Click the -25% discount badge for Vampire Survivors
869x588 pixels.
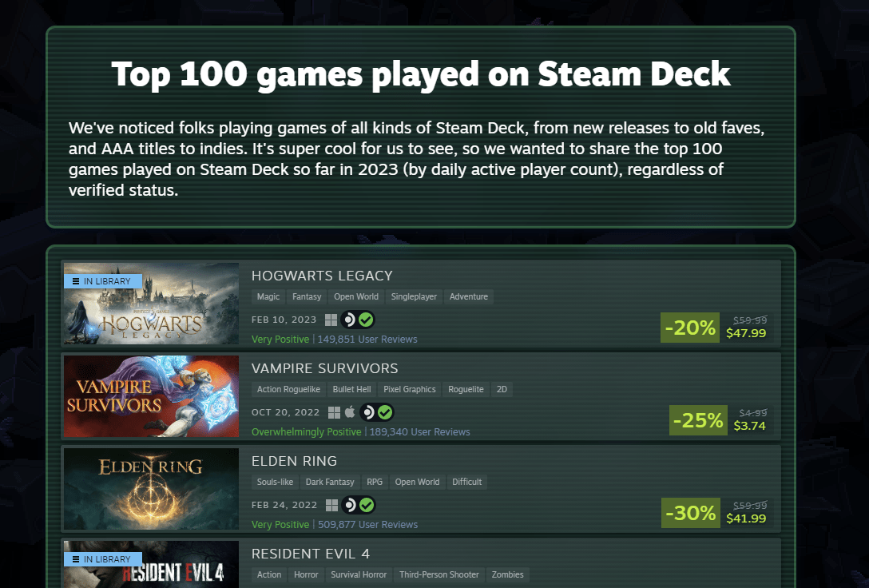click(x=697, y=420)
